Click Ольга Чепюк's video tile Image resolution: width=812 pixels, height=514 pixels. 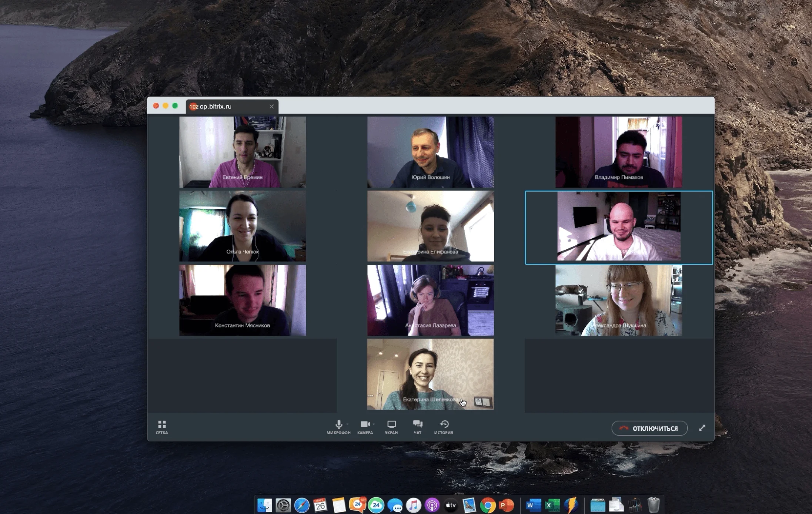coord(243,226)
